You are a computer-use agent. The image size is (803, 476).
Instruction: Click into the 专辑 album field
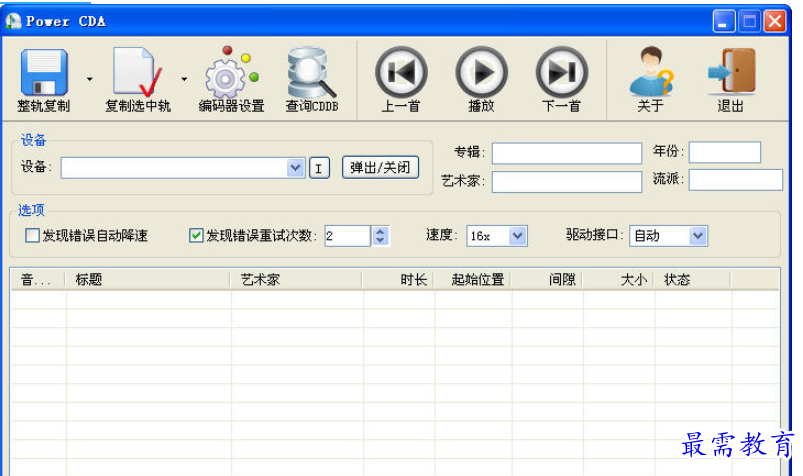pyautogui.click(x=567, y=153)
